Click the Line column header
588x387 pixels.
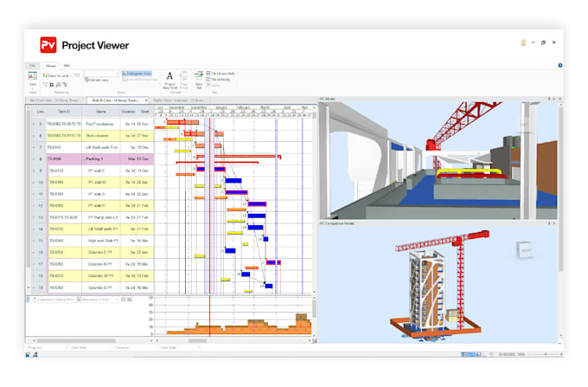tap(40, 112)
